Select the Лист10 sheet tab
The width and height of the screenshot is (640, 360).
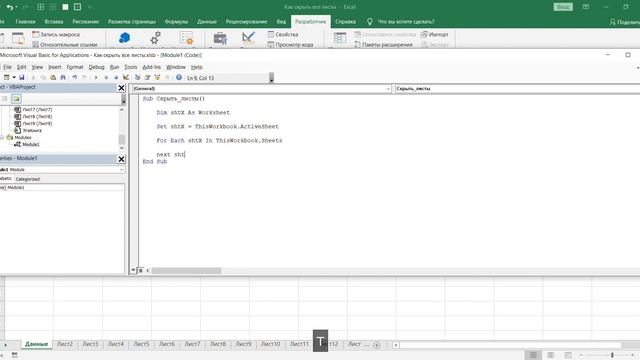click(271, 344)
